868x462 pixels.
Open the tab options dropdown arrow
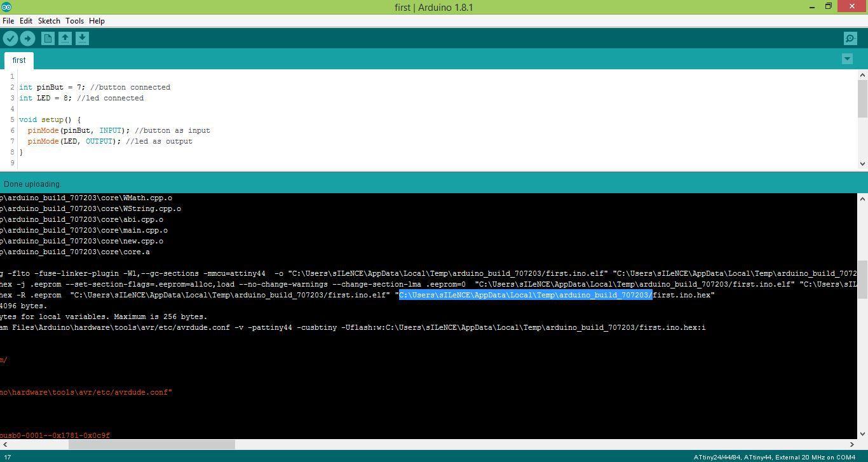(847, 58)
